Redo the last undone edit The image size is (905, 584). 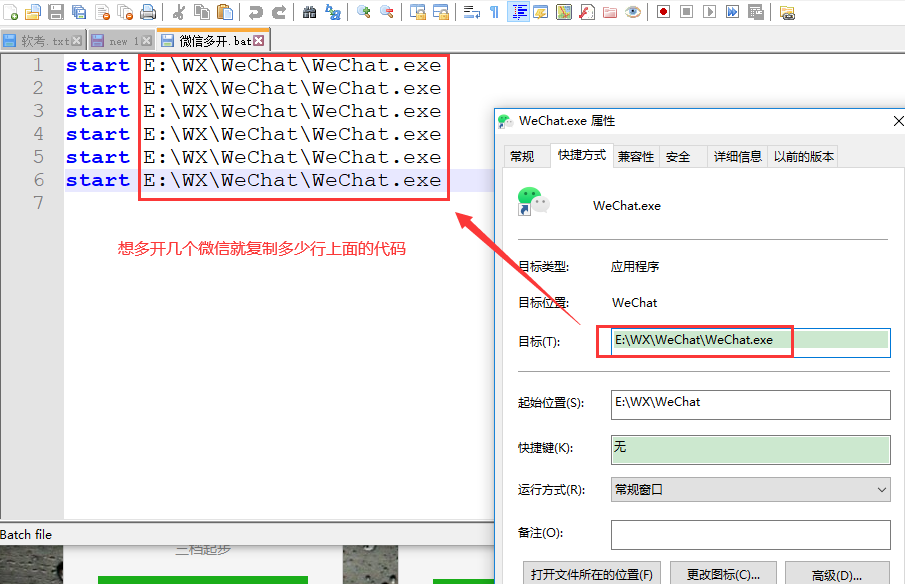point(279,12)
